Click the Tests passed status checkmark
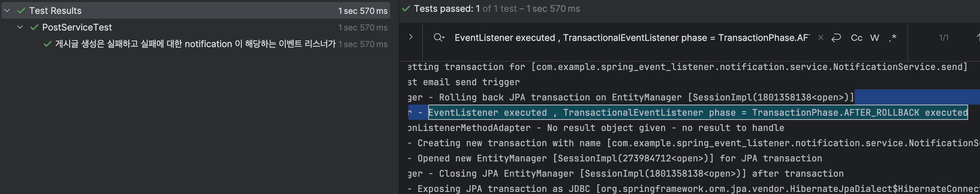 406,8
